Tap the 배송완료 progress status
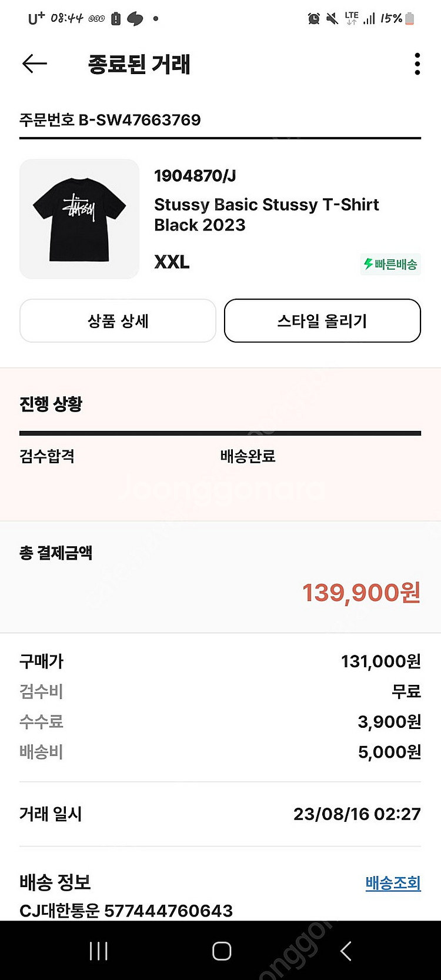441x980 pixels. (x=248, y=456)
